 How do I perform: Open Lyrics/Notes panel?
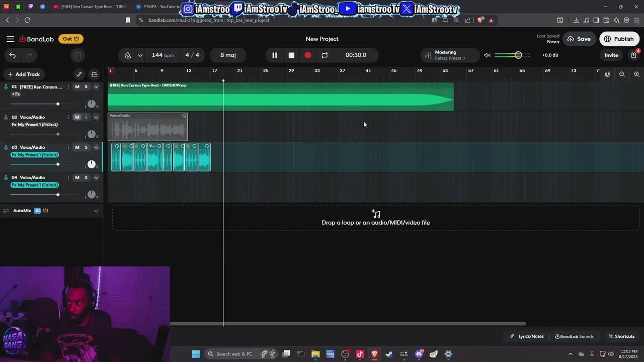coord(527,336)
